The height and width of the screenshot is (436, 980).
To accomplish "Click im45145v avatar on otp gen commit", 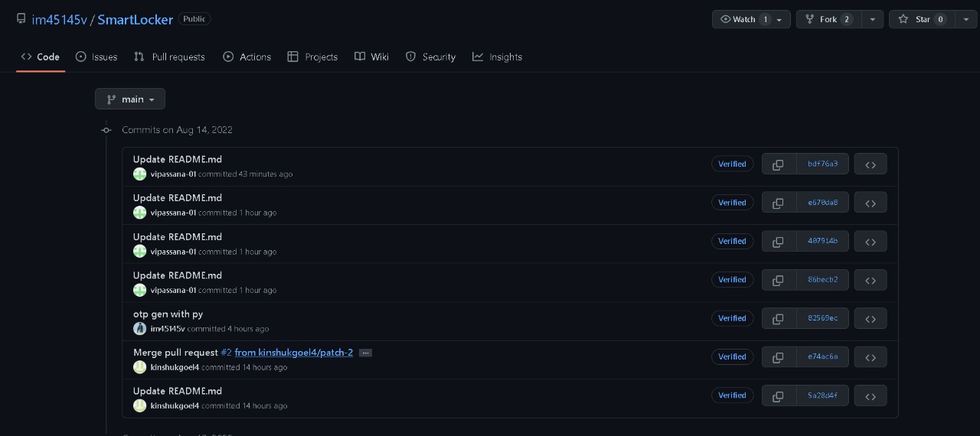I will [139, 328].
